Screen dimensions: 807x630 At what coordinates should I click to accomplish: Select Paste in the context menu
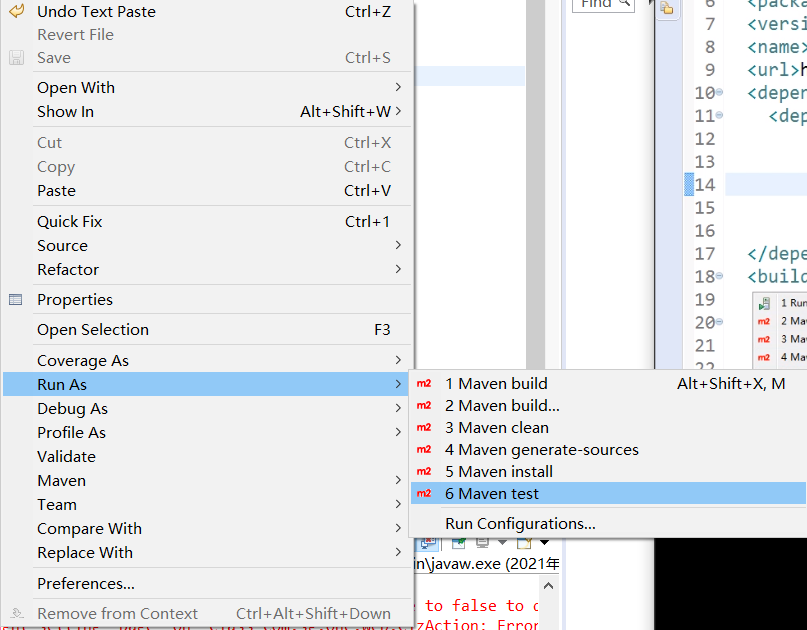[207, 190]
